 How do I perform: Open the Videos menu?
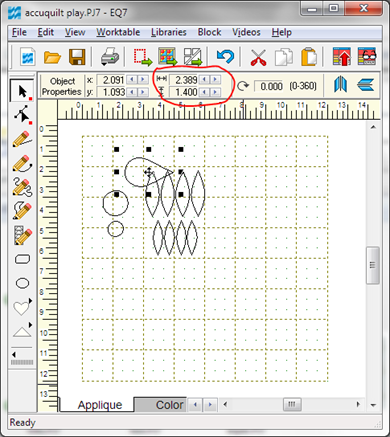click(x=246, y=32)
